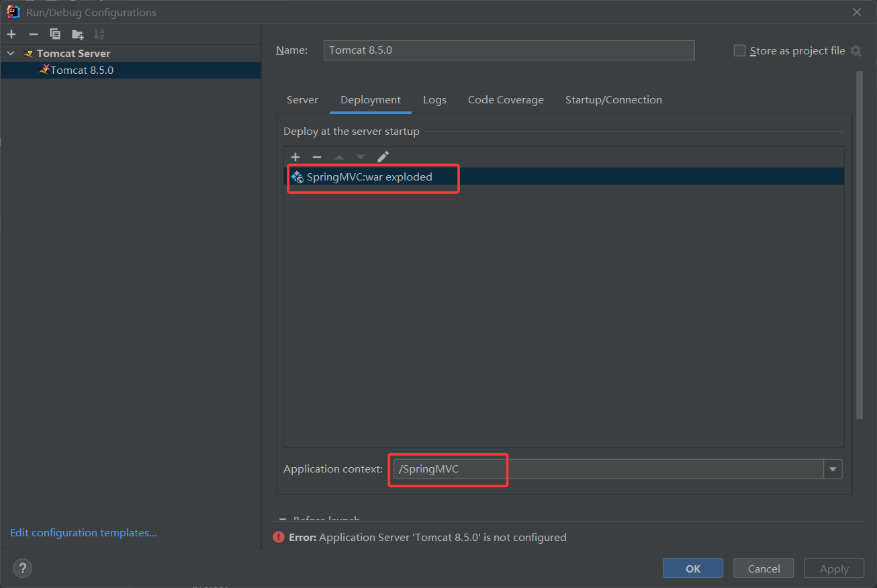Viewport: 877px width, 588px height.
Task: Click the vertical scrollbar of the configuration panel
Action: (860, 245)
